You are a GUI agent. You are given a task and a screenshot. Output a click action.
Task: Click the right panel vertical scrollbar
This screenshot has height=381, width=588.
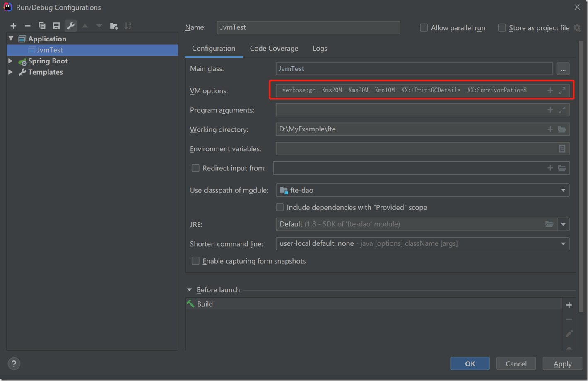(581, 176)
